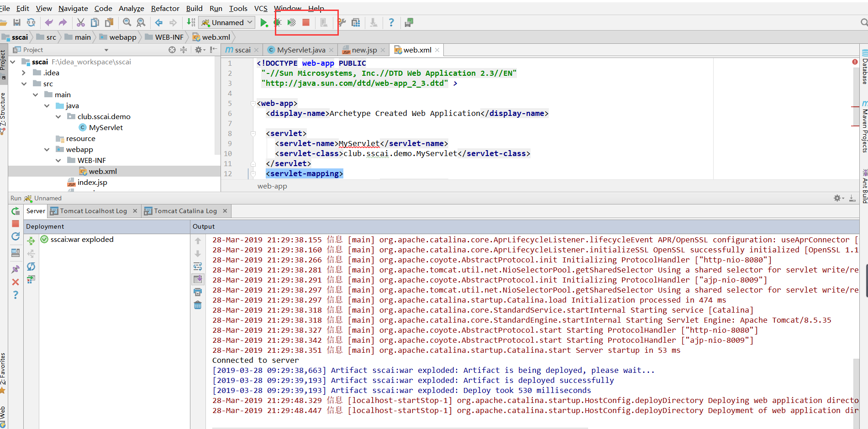The image size is (868, 429).
Task: Clear all console output with trash icon
Action: pos(198,305)
